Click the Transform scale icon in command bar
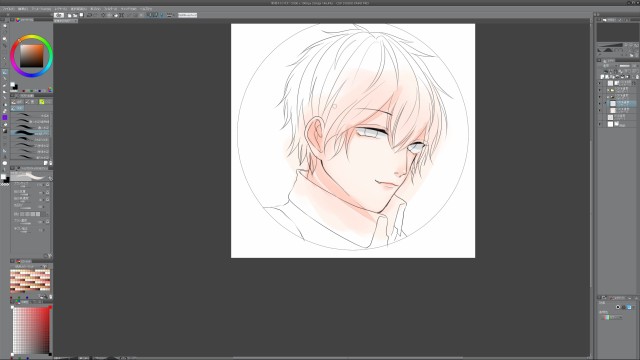 pyautogui.click(x=121, y=15)
